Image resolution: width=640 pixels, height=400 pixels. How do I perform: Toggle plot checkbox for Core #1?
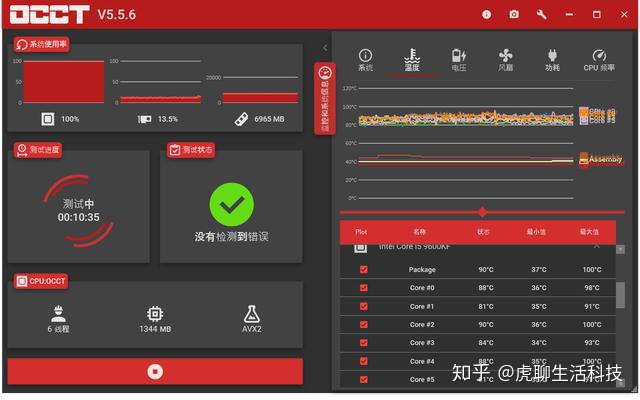364,306
